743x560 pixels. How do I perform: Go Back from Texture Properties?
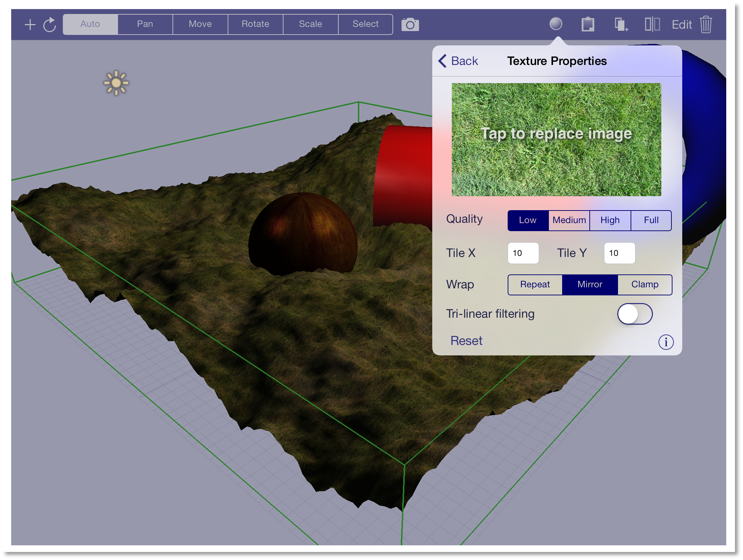[x=458, y=61]
